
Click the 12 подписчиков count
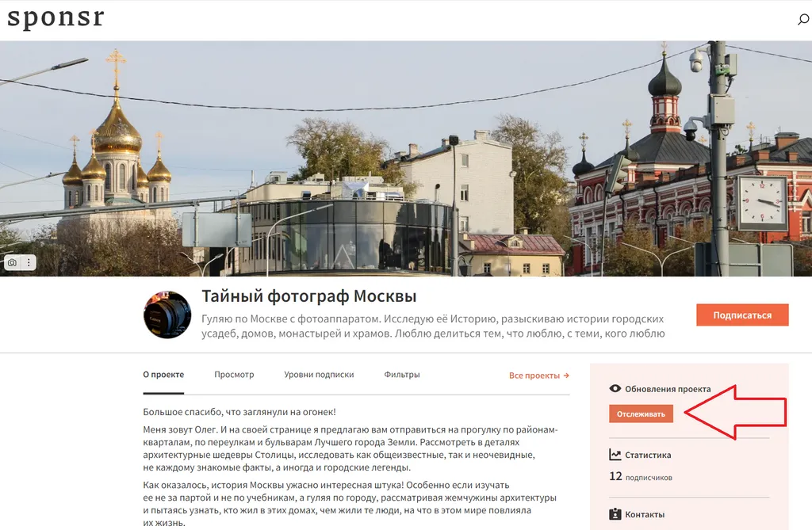[641, 477]
